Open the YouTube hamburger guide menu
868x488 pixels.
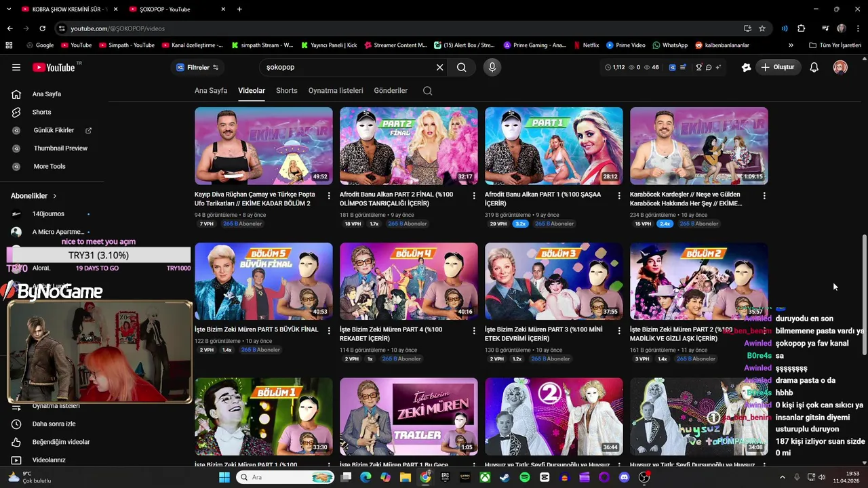pyautogui.click(x=16, y=67)
